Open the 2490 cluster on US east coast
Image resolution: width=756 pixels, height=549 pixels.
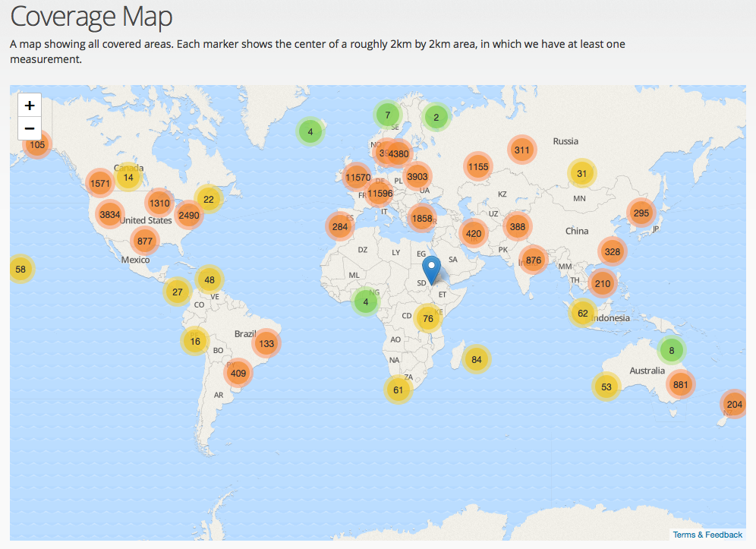pos(189,215)
